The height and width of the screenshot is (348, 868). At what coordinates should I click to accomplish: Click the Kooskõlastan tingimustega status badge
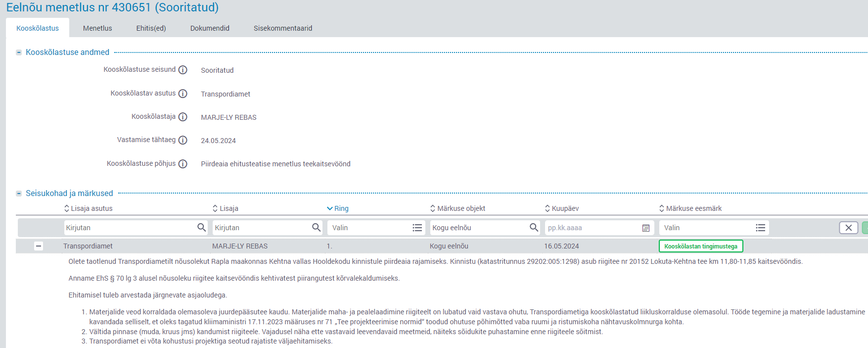pyautogui.click(x=700, y=246)
